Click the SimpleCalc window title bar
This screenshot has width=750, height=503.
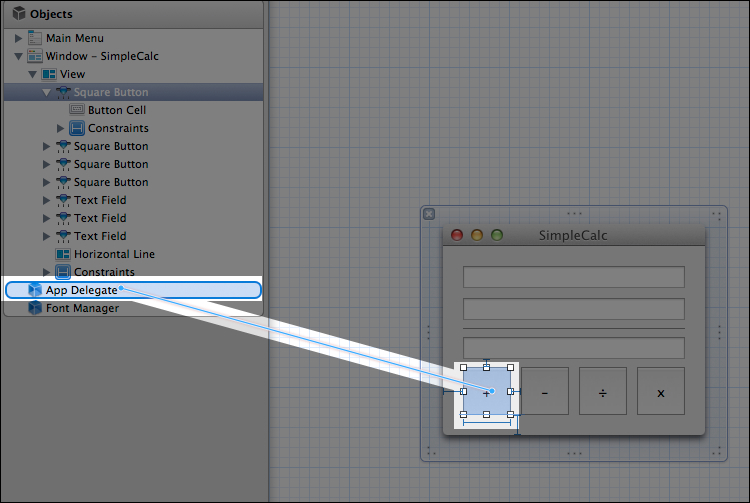coord(573,236)
